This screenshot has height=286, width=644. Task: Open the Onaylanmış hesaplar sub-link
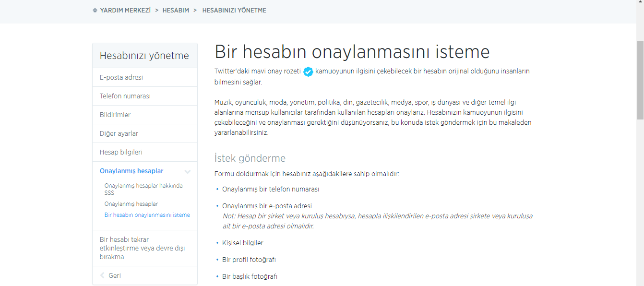[131, 204]
